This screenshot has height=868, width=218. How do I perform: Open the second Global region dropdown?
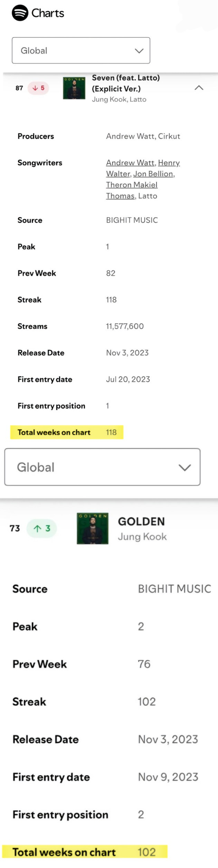tap(102, 467)
